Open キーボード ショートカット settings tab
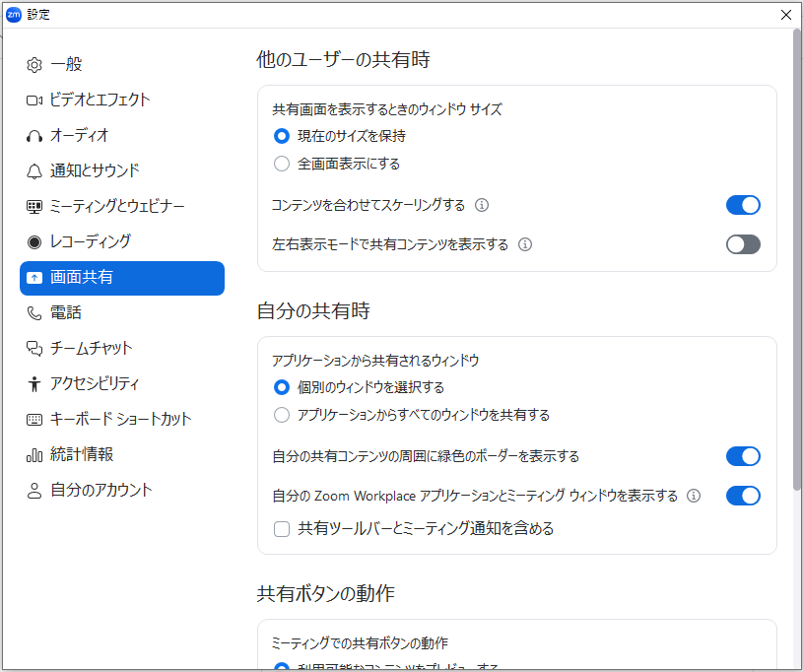This screenshot has width=803, height=672. point(120,419)
